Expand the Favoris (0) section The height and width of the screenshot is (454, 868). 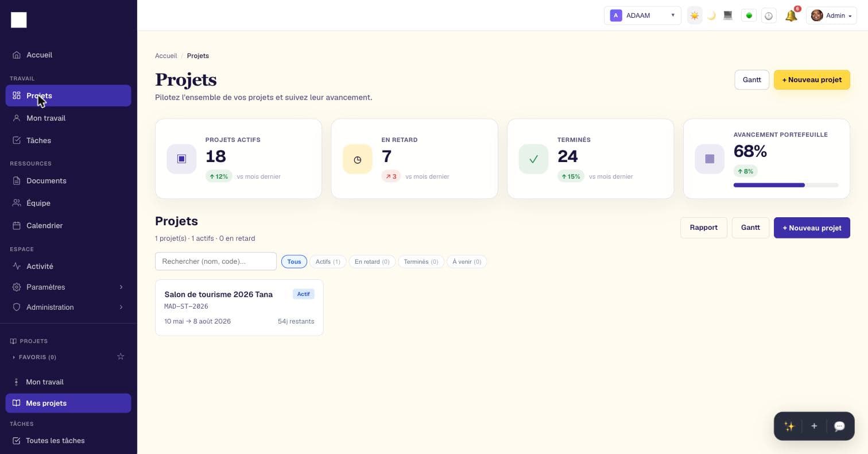34,357
